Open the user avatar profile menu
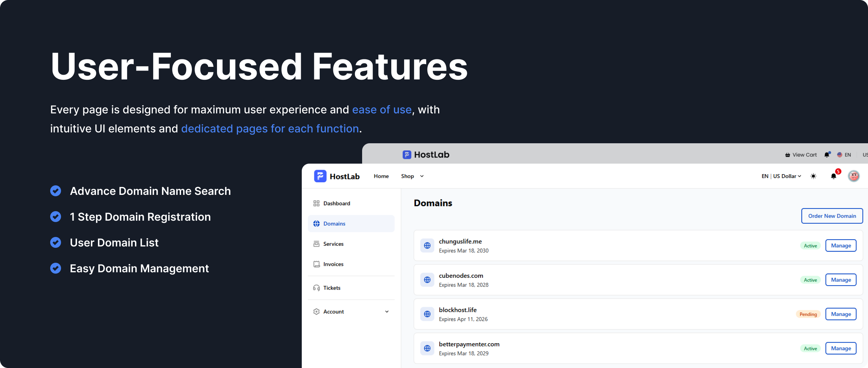This screenshot has width=868, height=368. coord(853,176)
